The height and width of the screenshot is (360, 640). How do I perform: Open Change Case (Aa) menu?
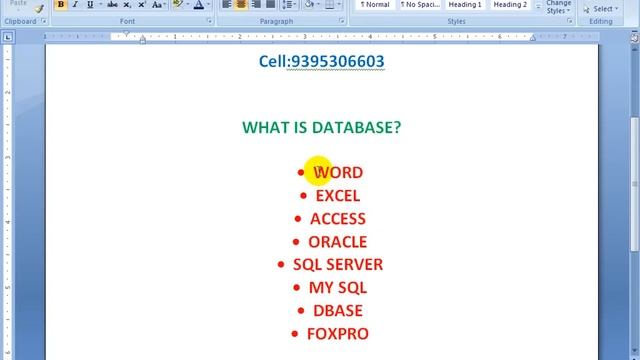(158, 4)
